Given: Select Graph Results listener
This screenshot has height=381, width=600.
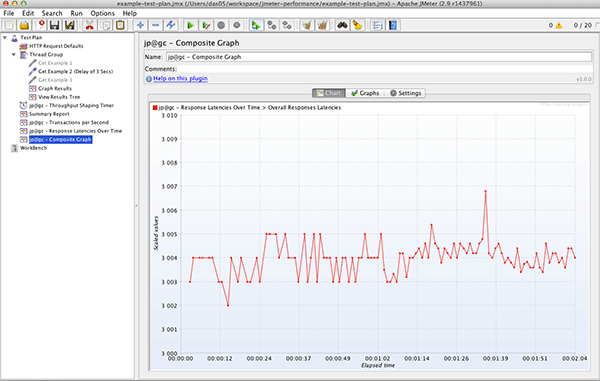Looking at the screenshot, I should click(x=55, y=88).
